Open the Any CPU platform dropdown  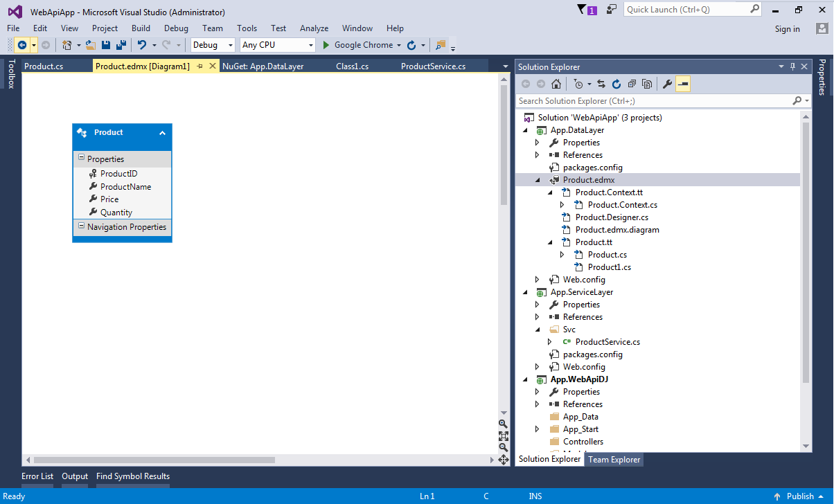coord(311,44)
